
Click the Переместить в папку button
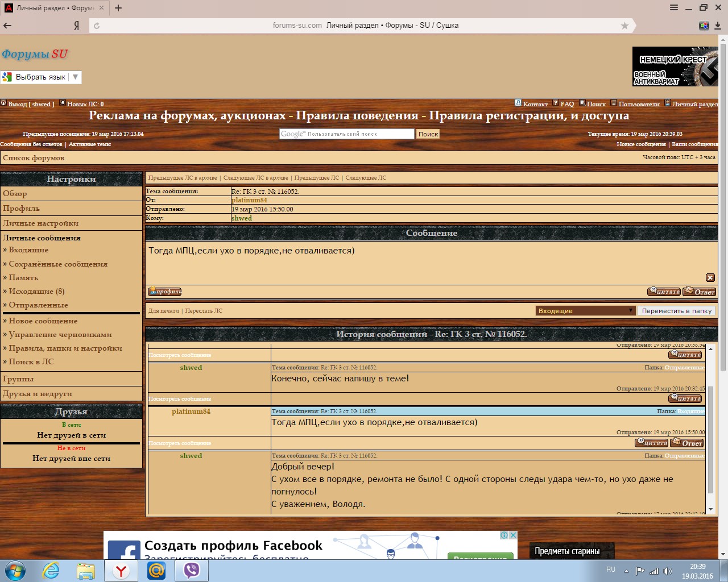pos(676,311)
